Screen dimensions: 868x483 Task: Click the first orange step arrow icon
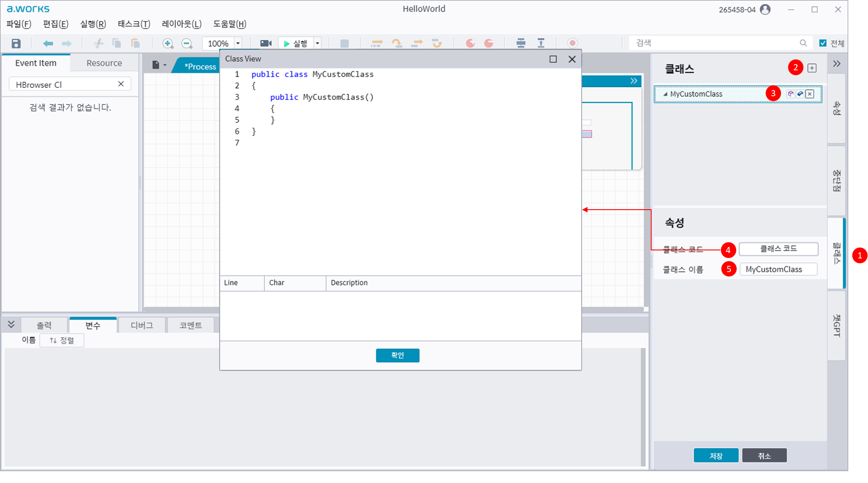(376, 43)
